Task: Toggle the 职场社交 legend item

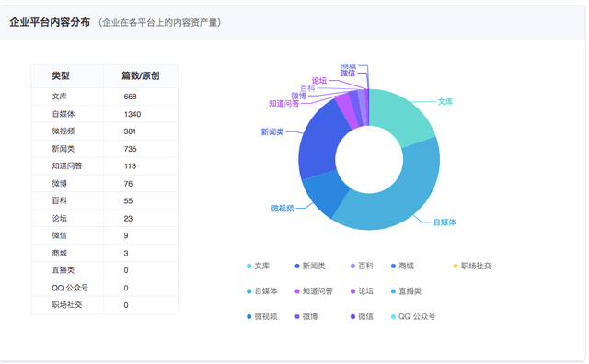Action: pyautogui.click(x=472, y=266)
